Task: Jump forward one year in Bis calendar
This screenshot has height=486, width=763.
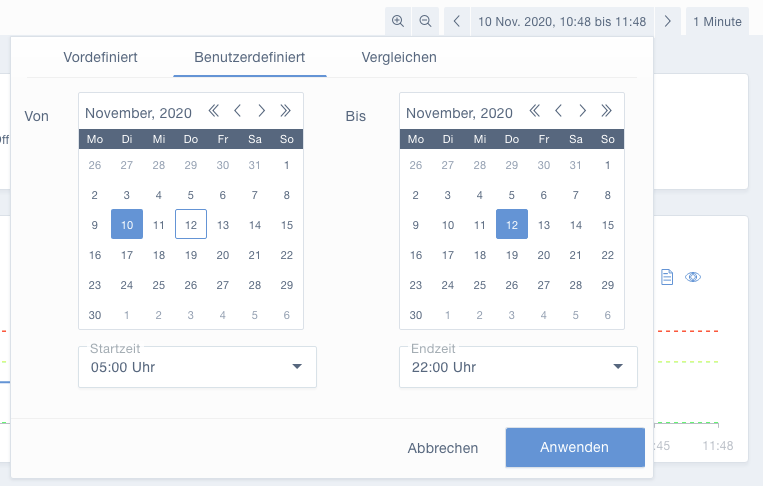Action: [606, 111]
